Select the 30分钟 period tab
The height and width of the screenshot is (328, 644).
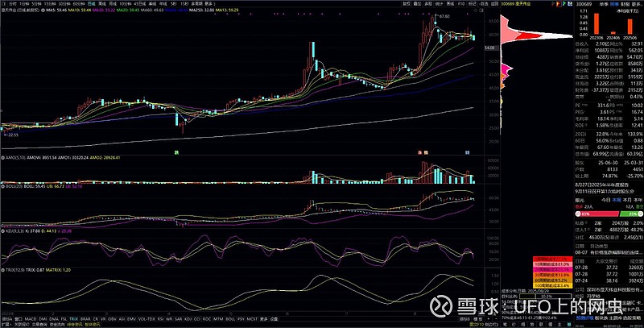(64, 3)
